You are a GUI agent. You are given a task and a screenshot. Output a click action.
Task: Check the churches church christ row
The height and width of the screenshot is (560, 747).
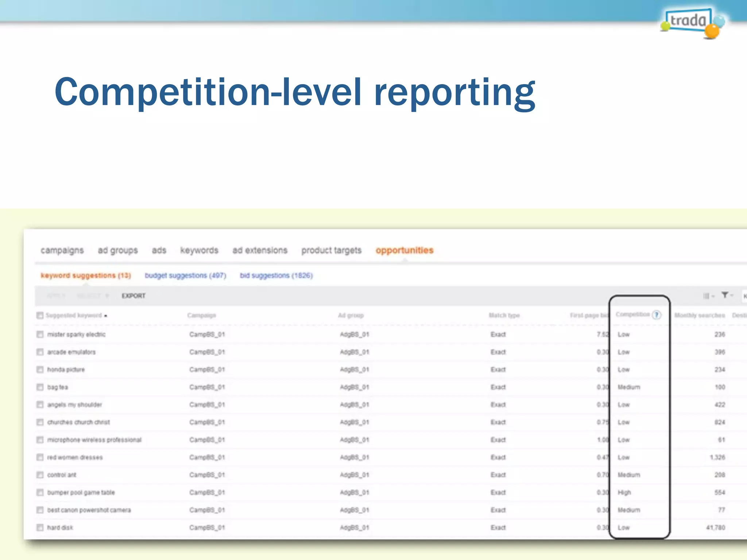click(x=40, y=422)
